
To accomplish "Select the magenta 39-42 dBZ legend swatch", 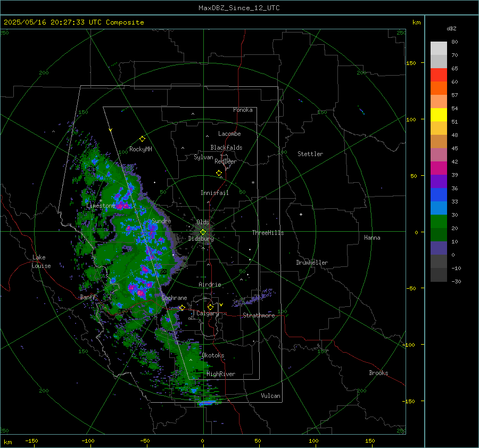I will tap(439, 168).
